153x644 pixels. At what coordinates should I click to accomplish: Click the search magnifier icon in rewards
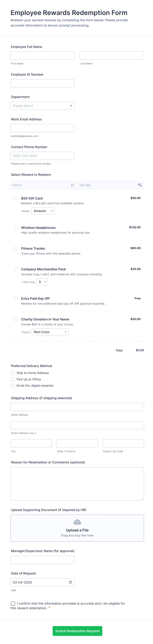pyautogui.click(x=72, y=185)
